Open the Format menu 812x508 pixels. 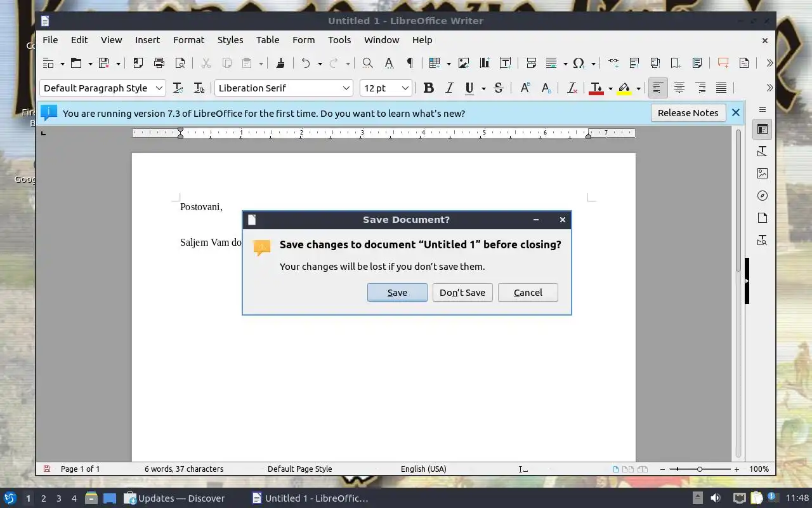click(x=189, y=39)
